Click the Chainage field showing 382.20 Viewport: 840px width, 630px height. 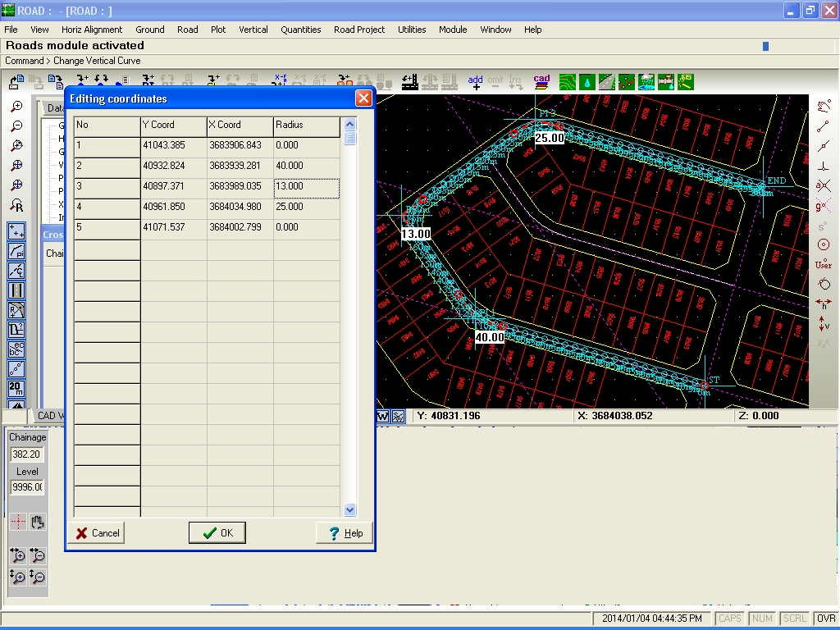(27, 454)
